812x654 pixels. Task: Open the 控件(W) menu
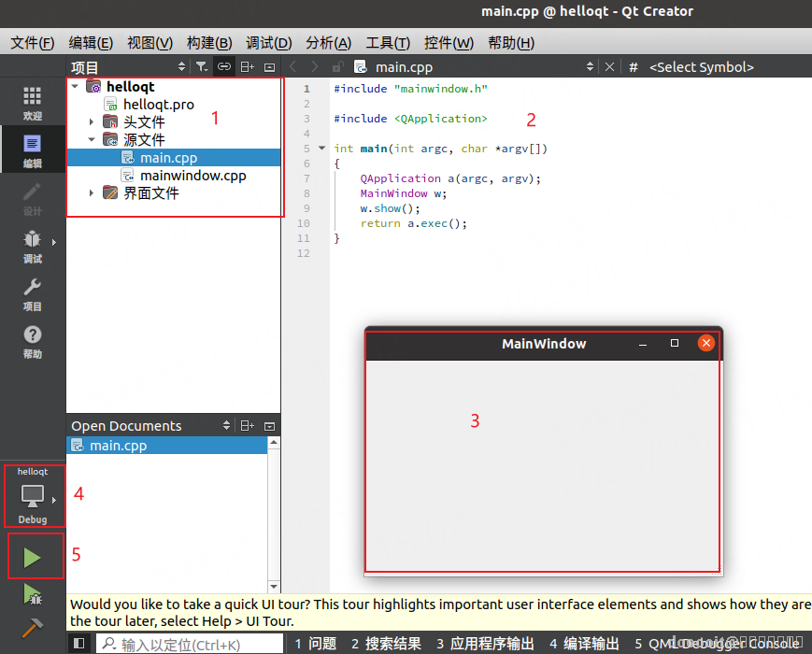coord(449,42)
